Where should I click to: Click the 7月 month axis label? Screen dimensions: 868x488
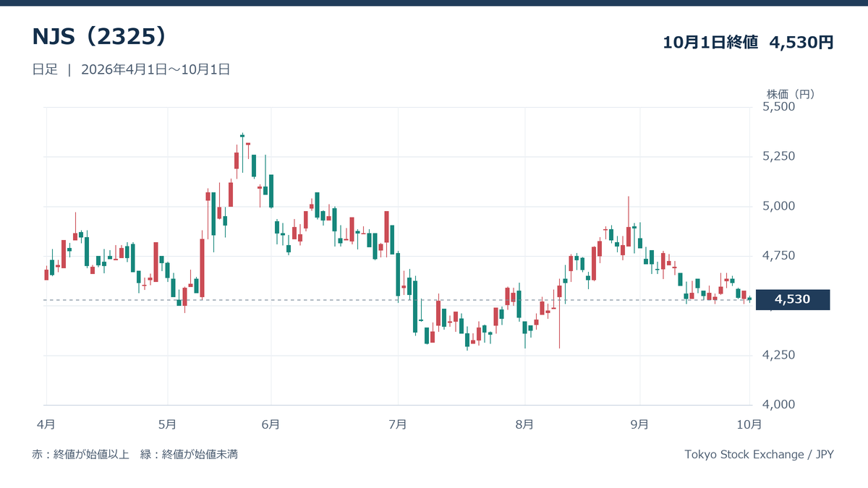398,424
